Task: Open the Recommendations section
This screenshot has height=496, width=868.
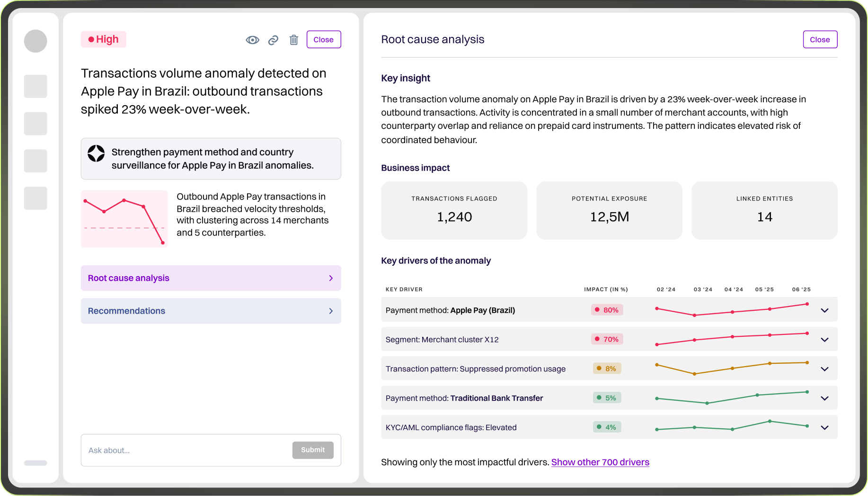Action: tap(211, 311)
